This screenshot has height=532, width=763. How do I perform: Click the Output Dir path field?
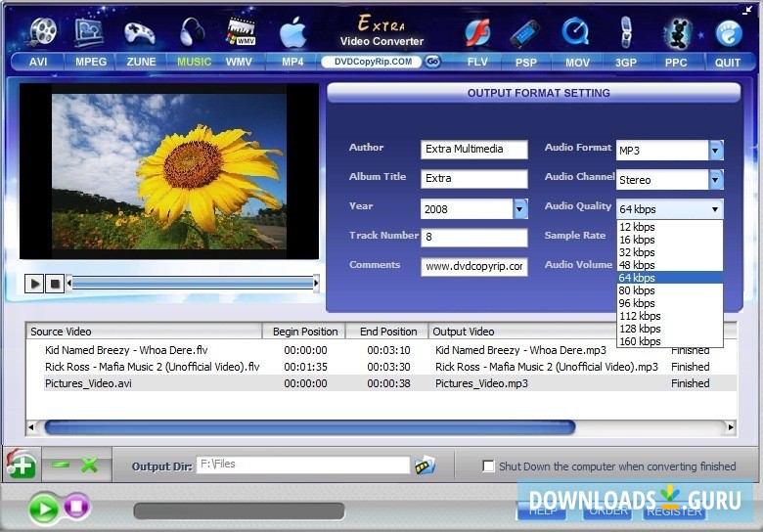tap(302, 465)
